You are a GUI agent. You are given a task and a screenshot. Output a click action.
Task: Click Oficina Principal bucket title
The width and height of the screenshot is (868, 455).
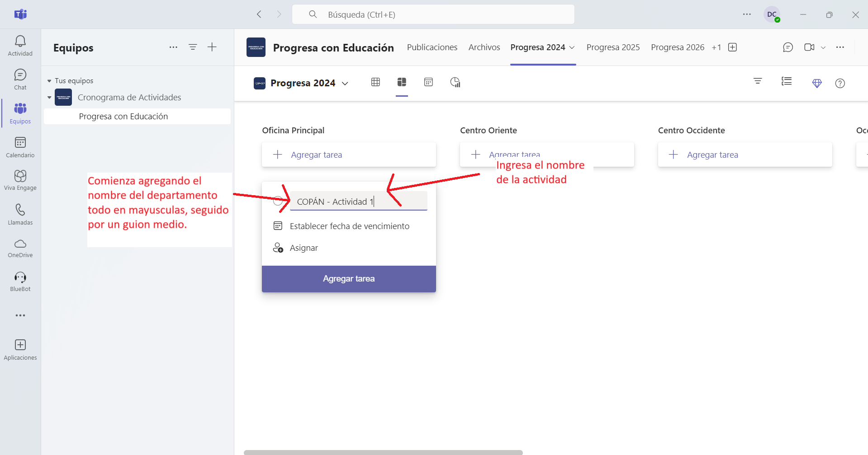[293, 130]
